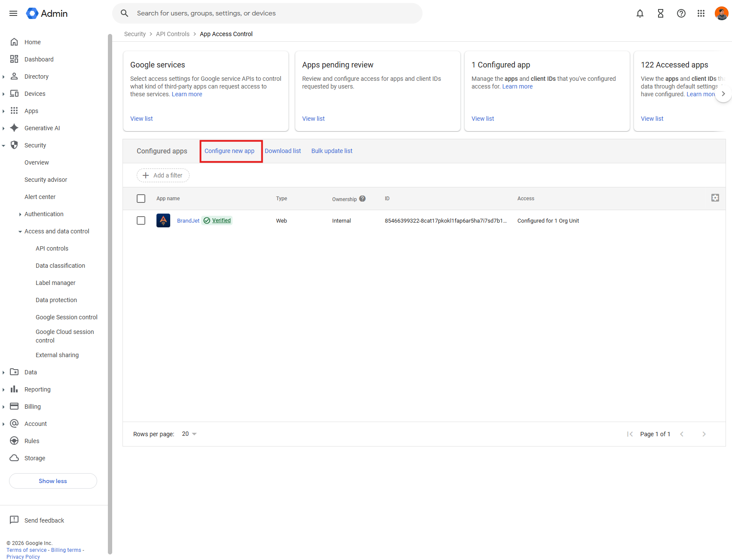
Task: Click the BrandJet app logo thumbnail
Action: (x=163, y=220)
